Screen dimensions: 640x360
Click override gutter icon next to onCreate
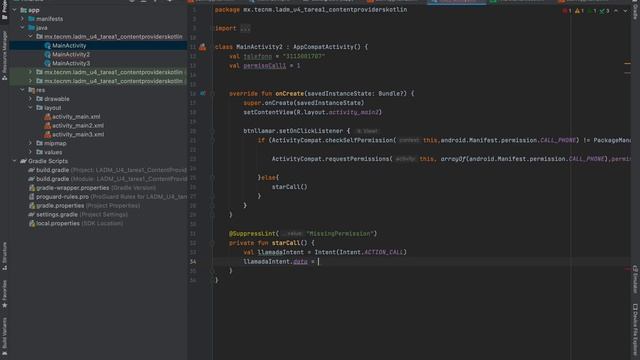(202, 93)
